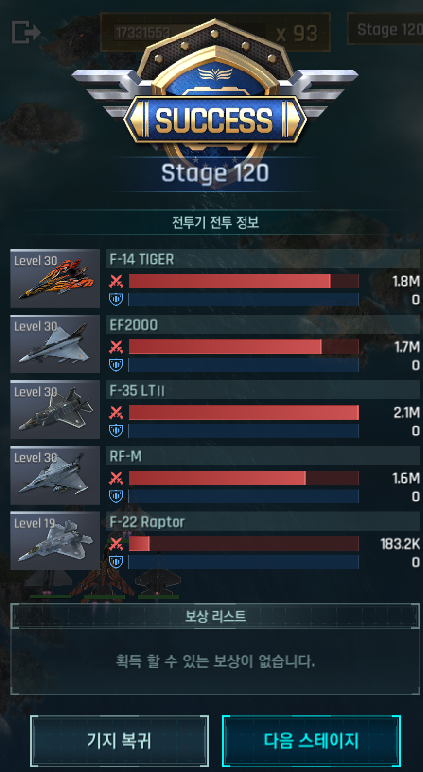Click the 다음 스테이지 button
Image resolution: width=423 pixels, height=772 pixels.
(x=311, y=740)
